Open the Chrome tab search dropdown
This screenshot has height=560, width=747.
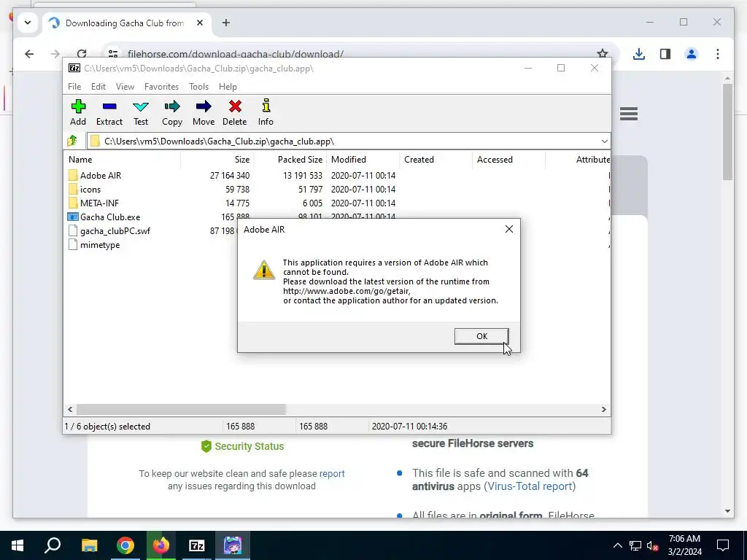pos(28,23)
